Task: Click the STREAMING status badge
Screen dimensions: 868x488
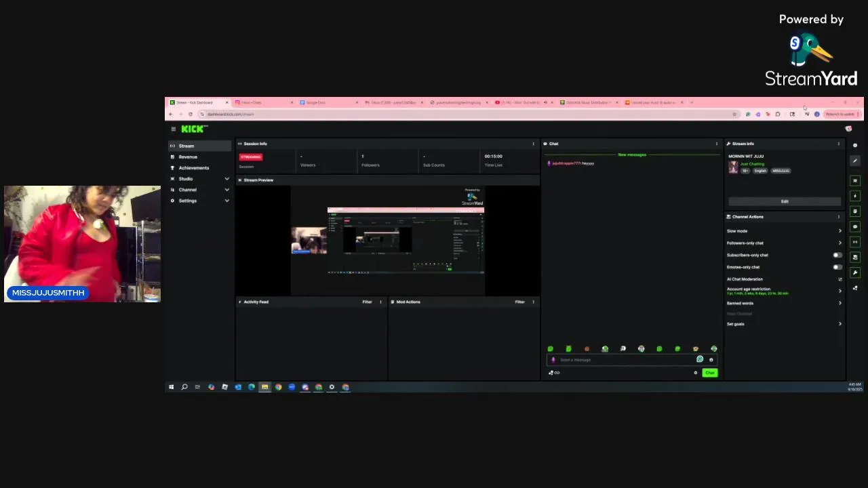Action: (250, 157)
